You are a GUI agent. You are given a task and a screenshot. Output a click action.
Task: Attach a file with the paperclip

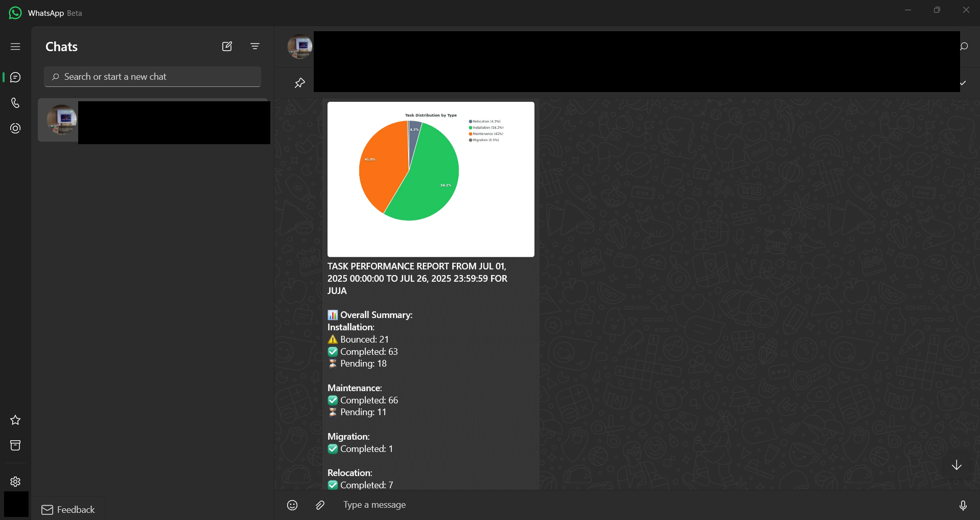click(x=320, y=505)
